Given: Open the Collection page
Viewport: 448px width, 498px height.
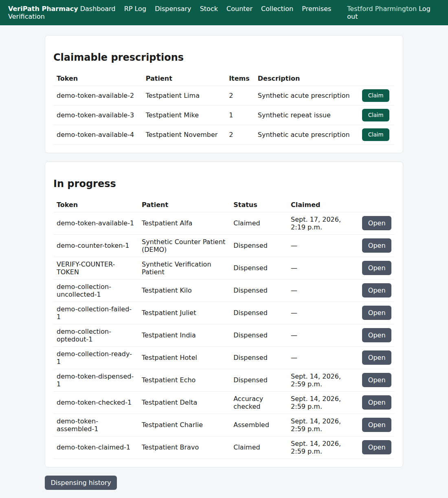Looking at the screenshot, I should [277, 9].
